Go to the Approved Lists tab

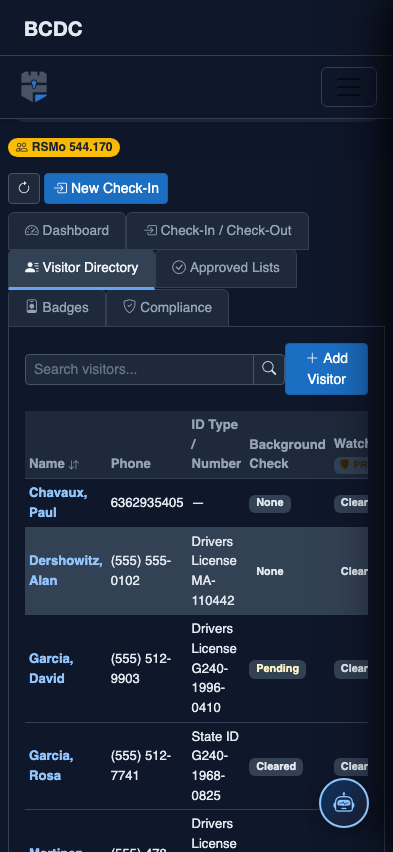click(x=226, y=268)
